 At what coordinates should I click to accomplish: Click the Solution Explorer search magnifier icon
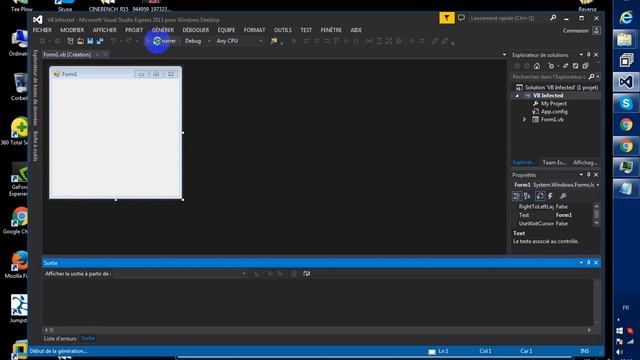pos(591,77)
